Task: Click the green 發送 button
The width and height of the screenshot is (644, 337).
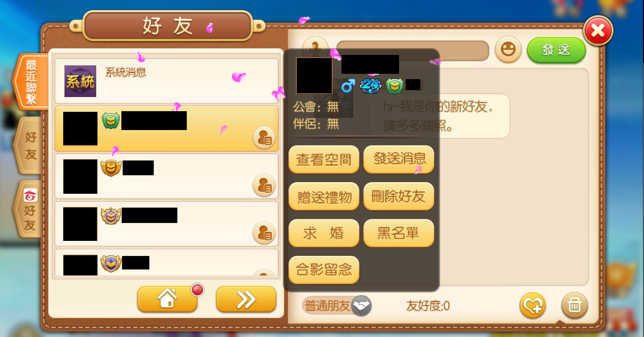Action: pyautogui.click(x=556, y=50)
